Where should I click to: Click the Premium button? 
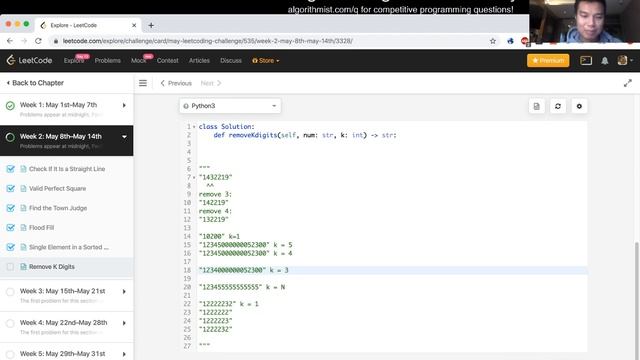[548, 60]
